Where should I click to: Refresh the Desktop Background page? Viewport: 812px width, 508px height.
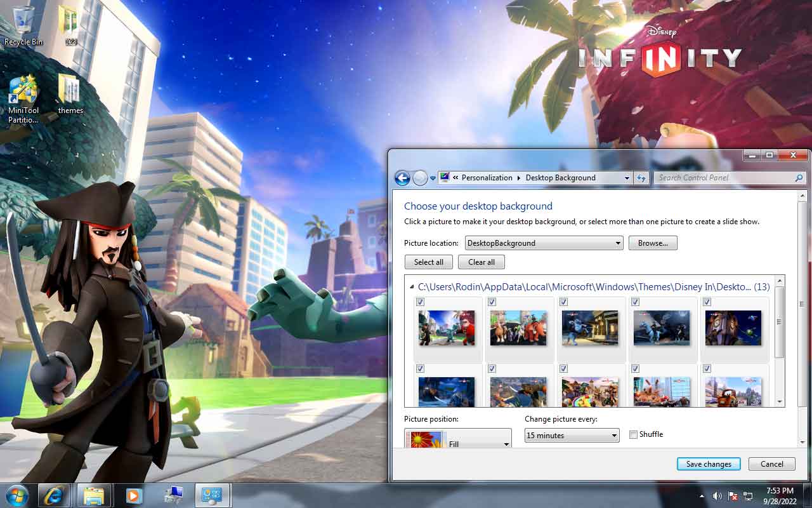click(x=641, y=178)
